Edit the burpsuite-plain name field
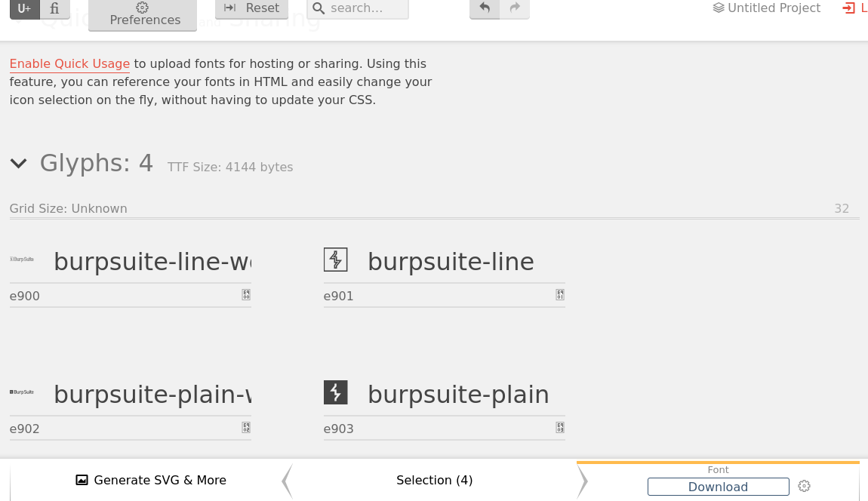Viewport: 868px width, 501px height. (x=466, y=394)
